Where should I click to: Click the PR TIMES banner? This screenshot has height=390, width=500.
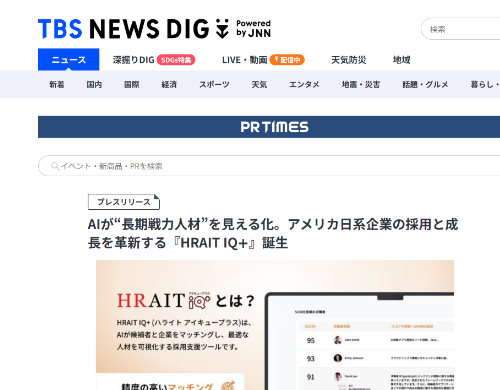(269, 127)
